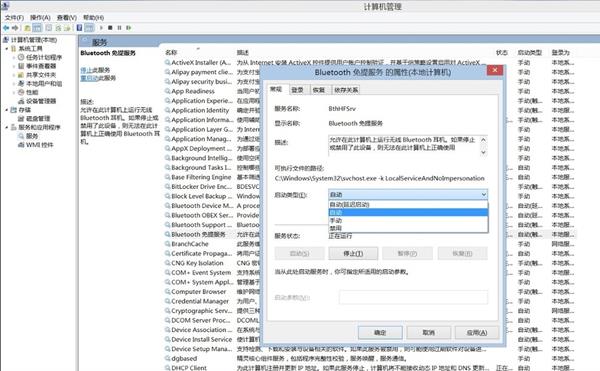Click the Back arrow in the toolbar
The width and height of the screenshot is (600, 371).
pyautogui.click(x=6, y=28)
